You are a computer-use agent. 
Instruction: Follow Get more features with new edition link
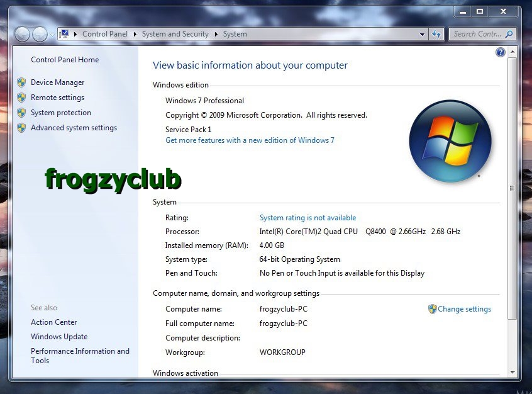click(250, 140)
